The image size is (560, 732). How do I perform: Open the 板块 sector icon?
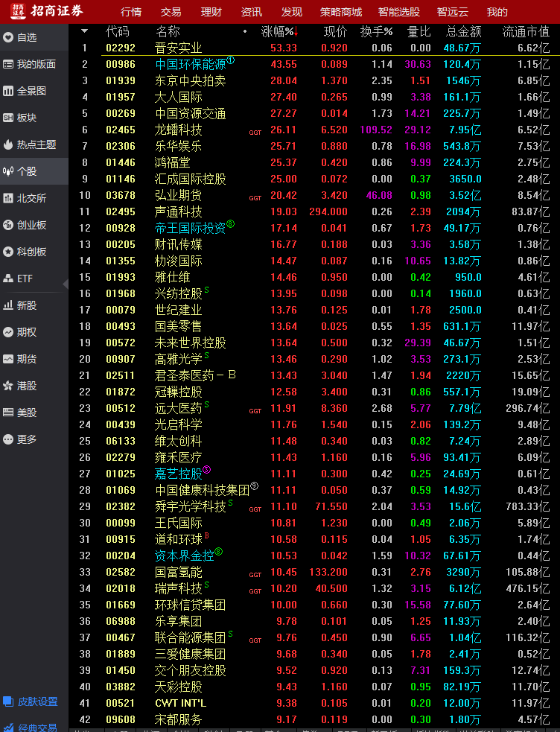click(8, 118)
